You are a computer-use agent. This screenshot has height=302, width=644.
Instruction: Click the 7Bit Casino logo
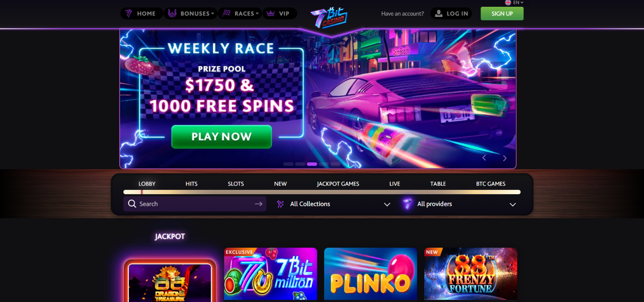point(329,17)
